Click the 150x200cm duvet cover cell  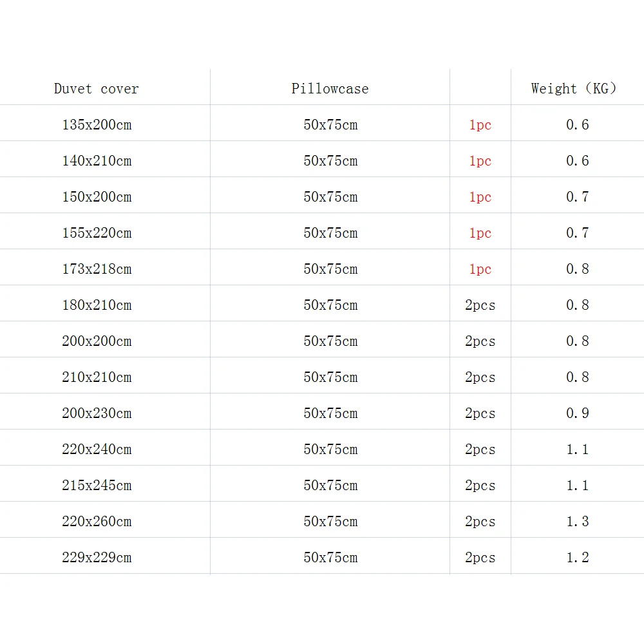pyautogui.click(x=97, y=197)
